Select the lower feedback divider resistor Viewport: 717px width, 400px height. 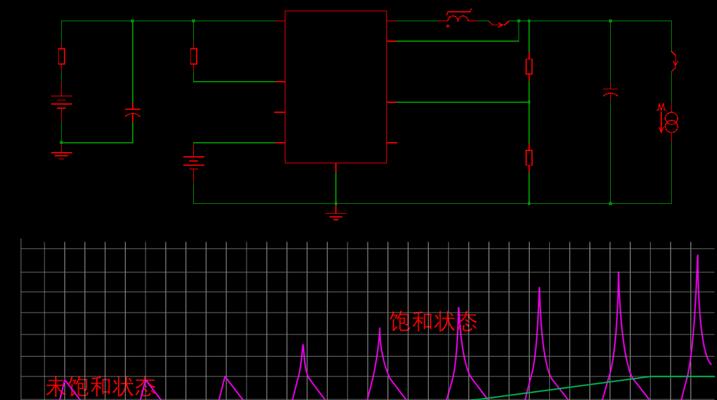(x=529, y=158)
